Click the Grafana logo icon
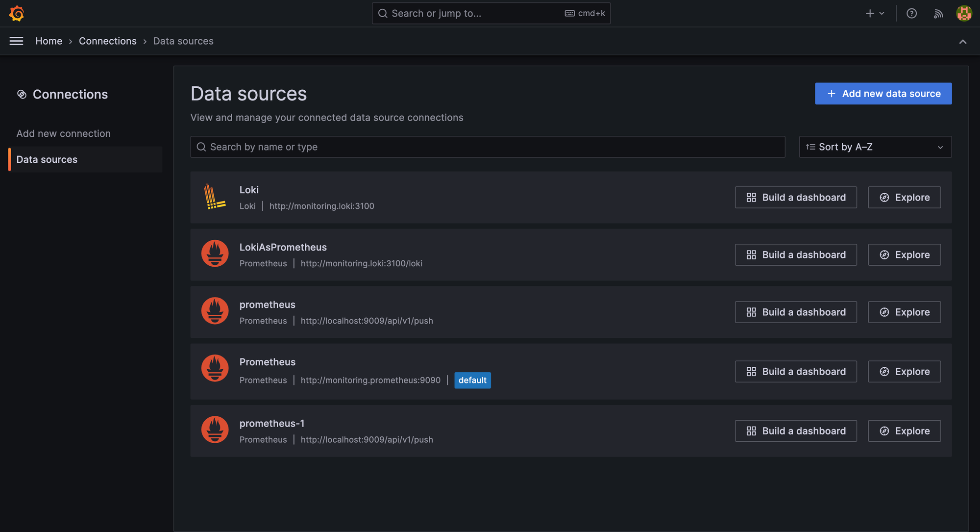The height and width of the screenshot is (532, 980). (x=16, y=13)
